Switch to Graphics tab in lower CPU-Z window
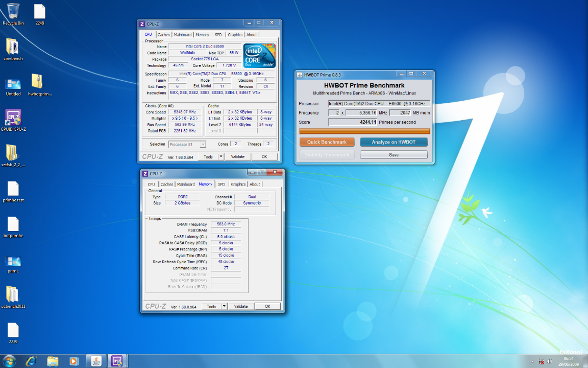Image resolution: width=588 pixels, height=368 pixels. point(238,185)
